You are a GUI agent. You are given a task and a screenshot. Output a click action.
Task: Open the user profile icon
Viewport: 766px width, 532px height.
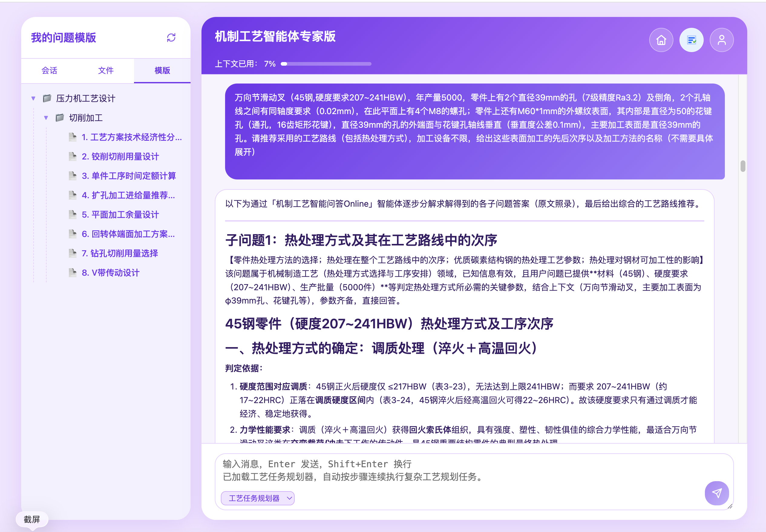(x=721, y=40)
